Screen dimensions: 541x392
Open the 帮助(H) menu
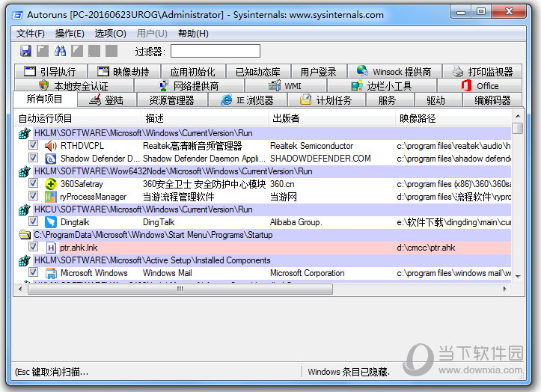click(193, 34)
